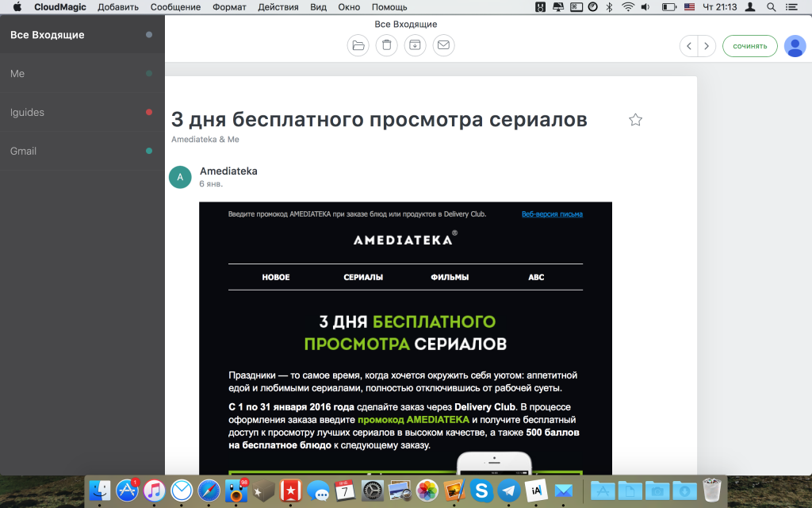812x508 pixels.
Task: Open the Apple menu
Action: click(x=17, y=7)
